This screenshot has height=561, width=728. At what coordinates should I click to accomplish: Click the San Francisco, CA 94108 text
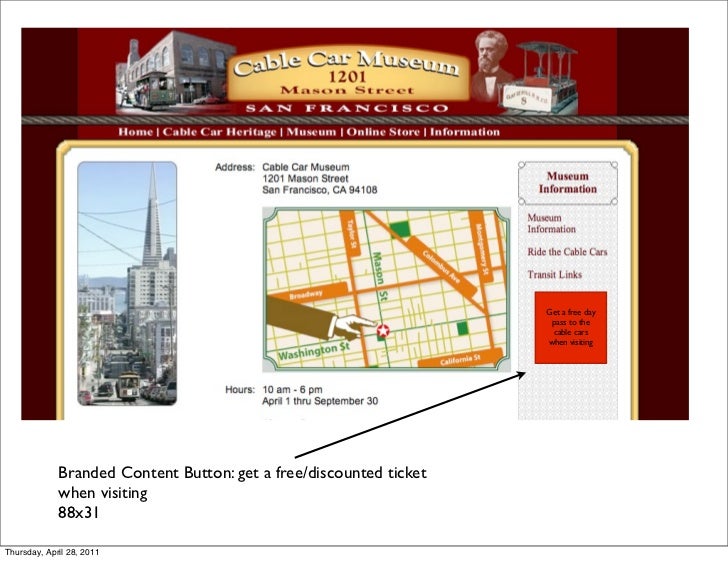[319, 190]
